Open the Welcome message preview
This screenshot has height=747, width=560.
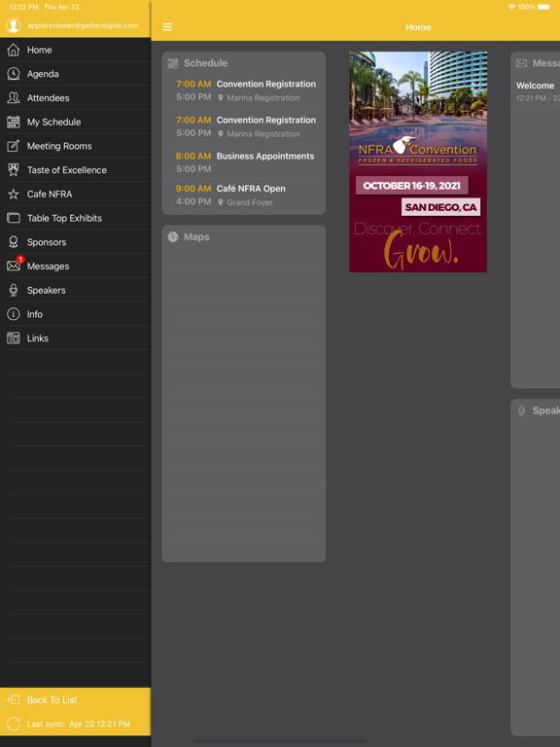tap(538, 91)
